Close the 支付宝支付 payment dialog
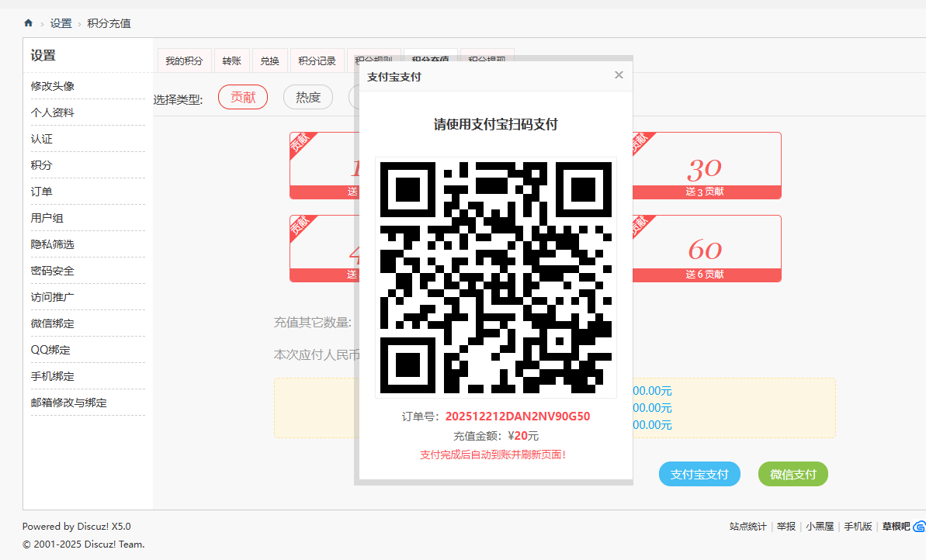Image resolution: width=926 pixels, height=560 pixels. (x=619, y=74)
